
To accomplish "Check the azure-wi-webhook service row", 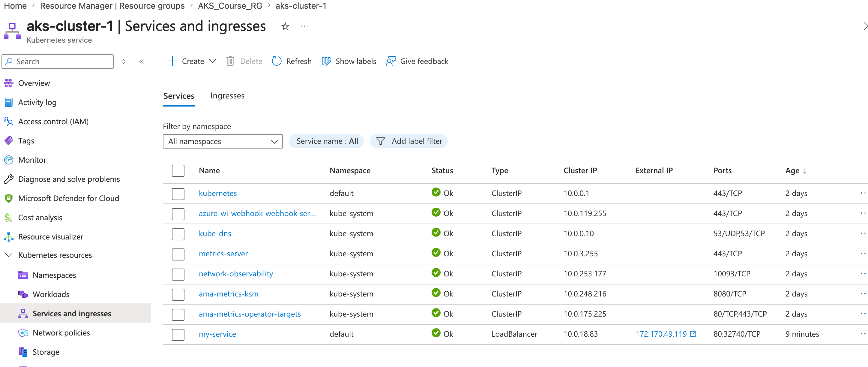I will (x=178, y=214).
